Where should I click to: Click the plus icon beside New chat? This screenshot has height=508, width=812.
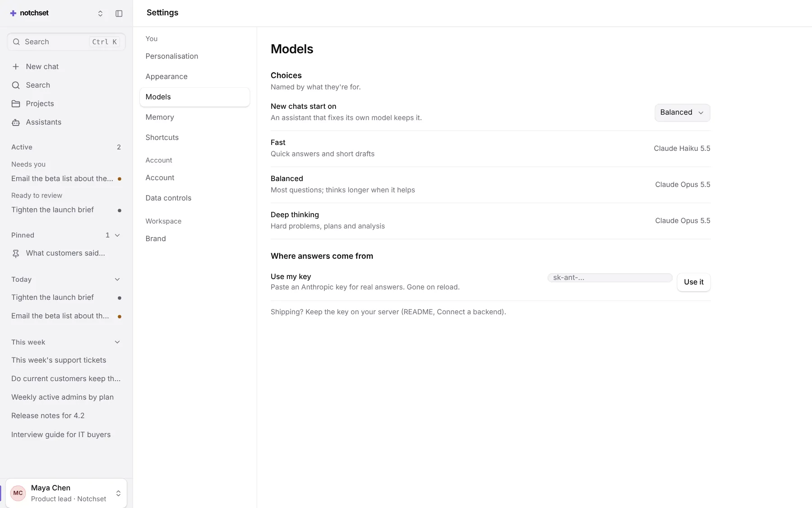(x=16, y=67)
